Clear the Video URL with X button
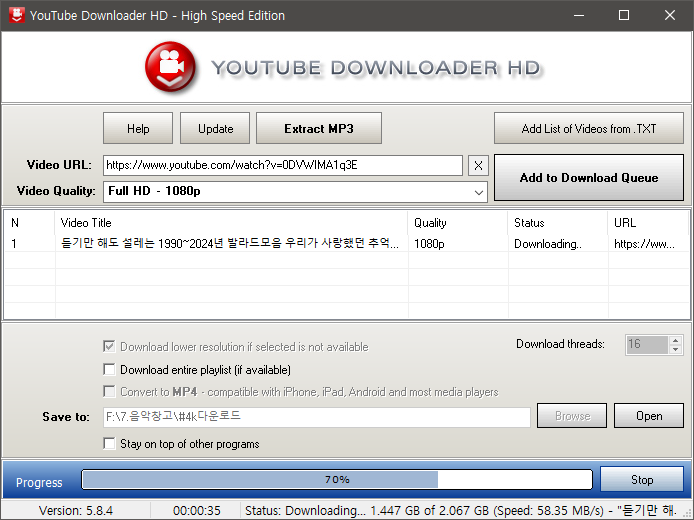The height and width of the screenshot is (520, 694). pos(478,166)
